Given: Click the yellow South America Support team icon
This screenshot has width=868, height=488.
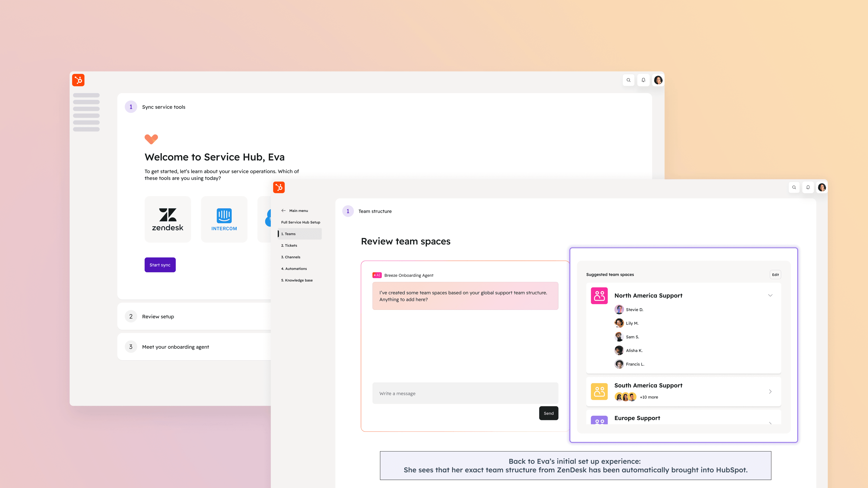Looking at the screenshot, I should click(x=599, y=391).
